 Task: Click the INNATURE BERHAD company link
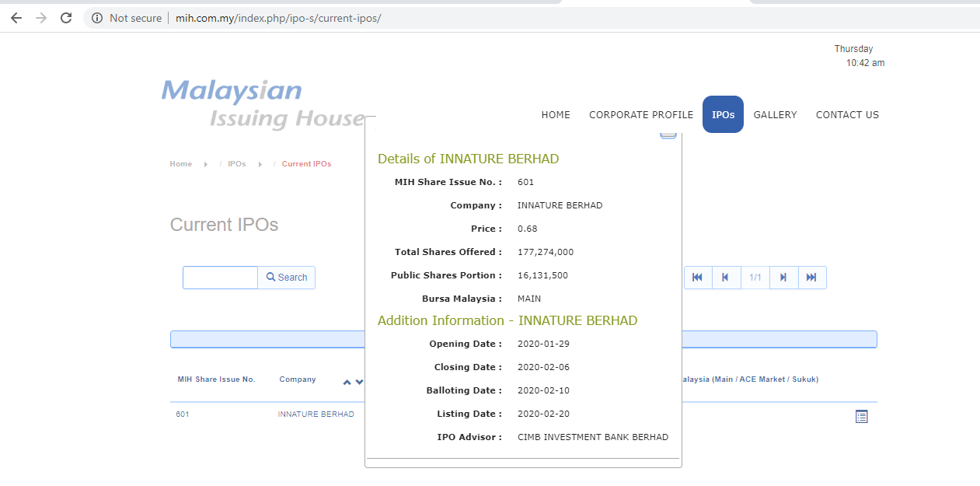pos(316,414)
